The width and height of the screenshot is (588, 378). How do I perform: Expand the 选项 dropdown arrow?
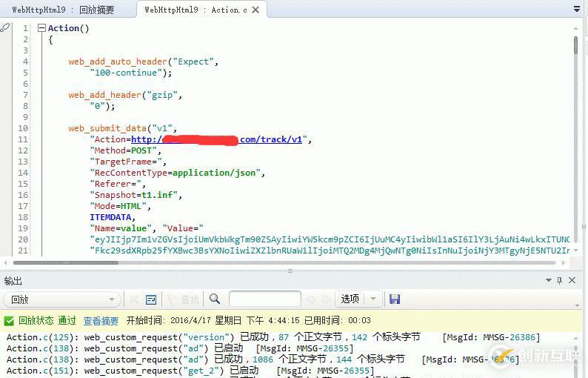(373, 299)
